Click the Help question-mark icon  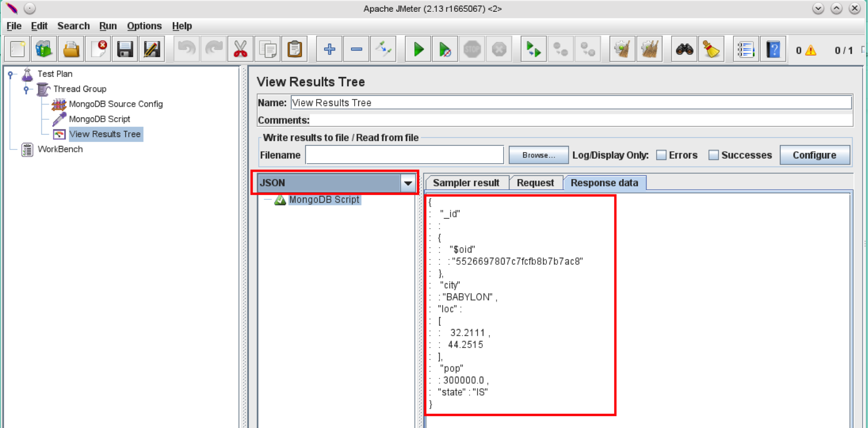pyautogui.click(x=773, y=49)
